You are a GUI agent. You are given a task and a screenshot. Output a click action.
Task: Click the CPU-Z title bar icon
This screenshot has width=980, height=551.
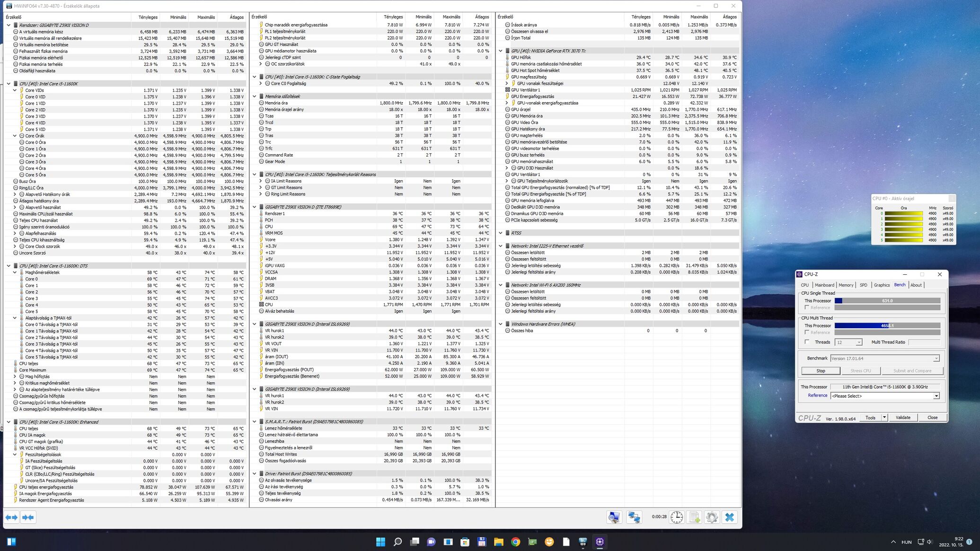click(x=800, y=274)
